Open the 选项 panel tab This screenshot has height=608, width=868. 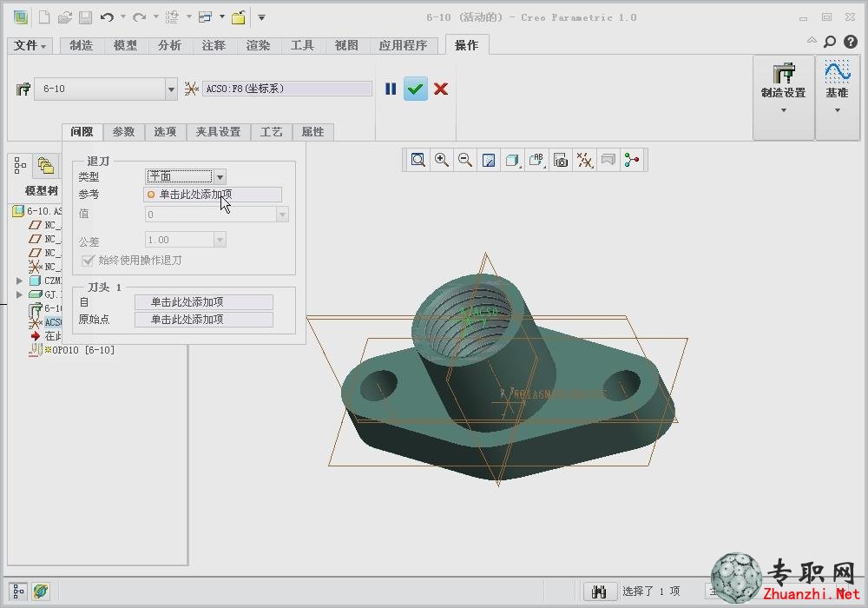[165, 132]
